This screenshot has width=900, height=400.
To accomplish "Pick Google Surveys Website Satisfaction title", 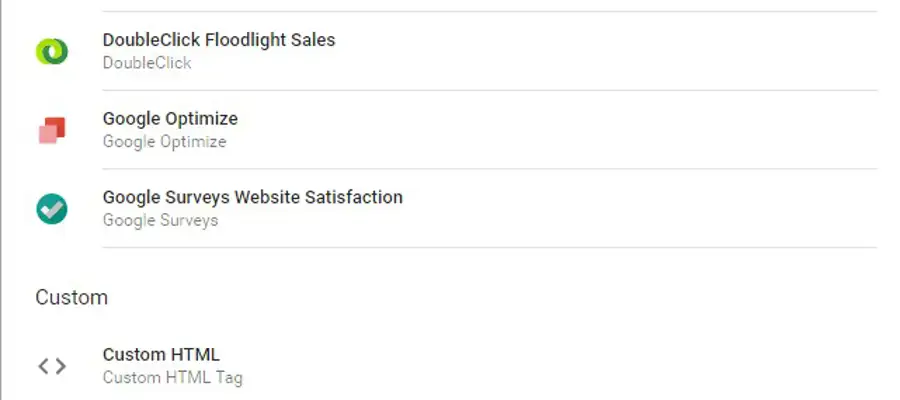I will coord(252,197).
